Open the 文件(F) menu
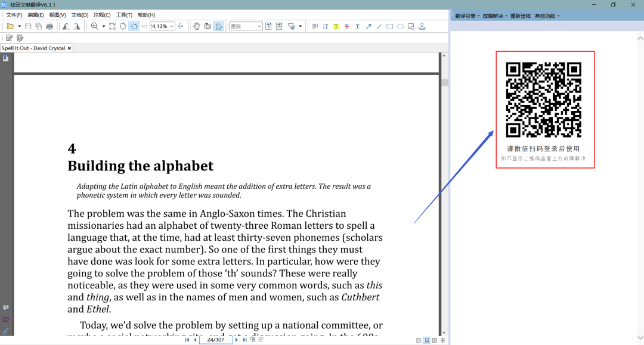This screenshot has height=345, width=644. (14, 15)
